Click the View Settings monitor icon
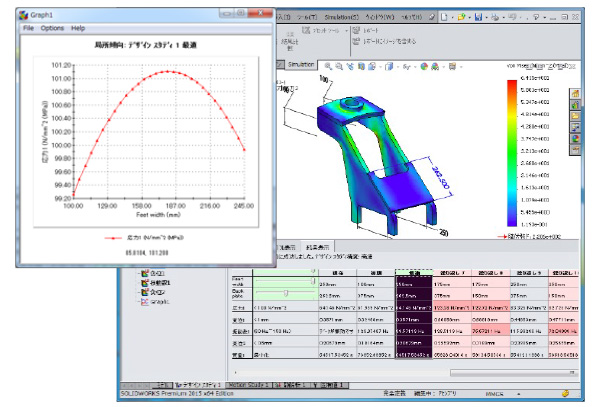 [453, 67]
